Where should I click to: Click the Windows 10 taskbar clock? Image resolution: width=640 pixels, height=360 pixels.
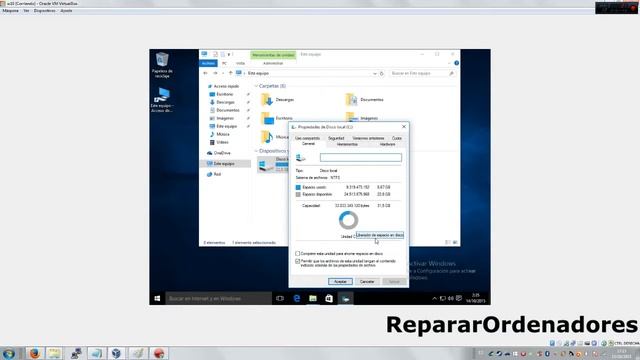(x=476, y=298)
